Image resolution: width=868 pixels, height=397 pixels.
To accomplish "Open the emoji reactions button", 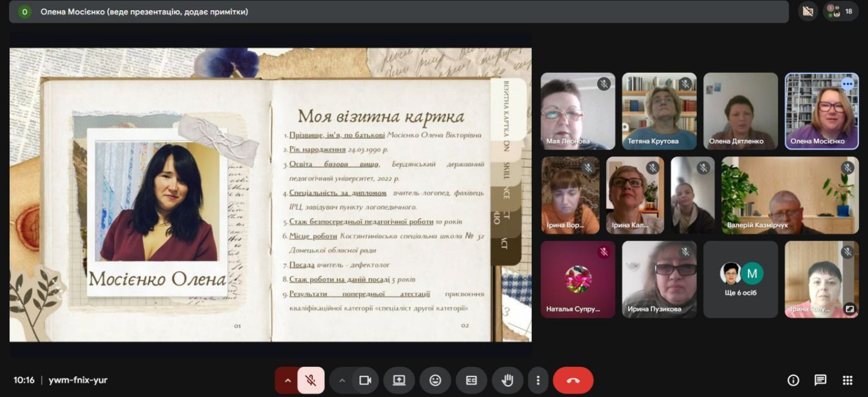I will 435,380.
